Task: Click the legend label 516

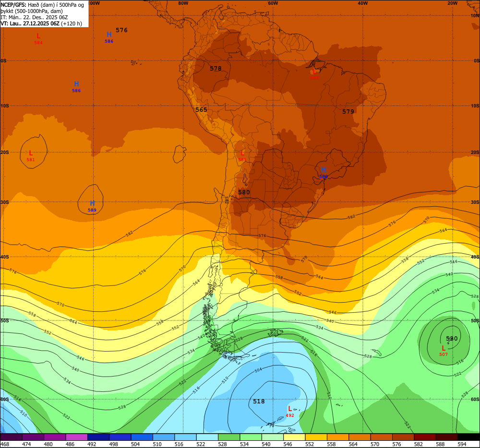Action: [179, 444]
